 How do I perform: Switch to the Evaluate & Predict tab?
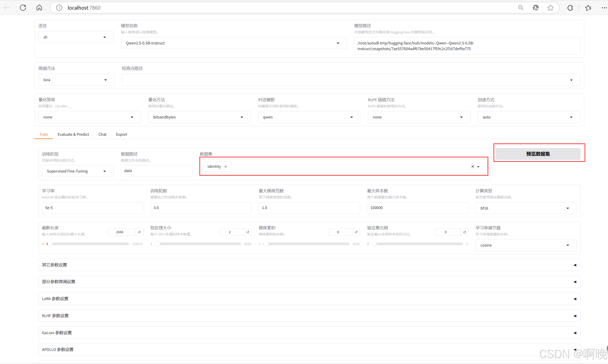point(73,134)
